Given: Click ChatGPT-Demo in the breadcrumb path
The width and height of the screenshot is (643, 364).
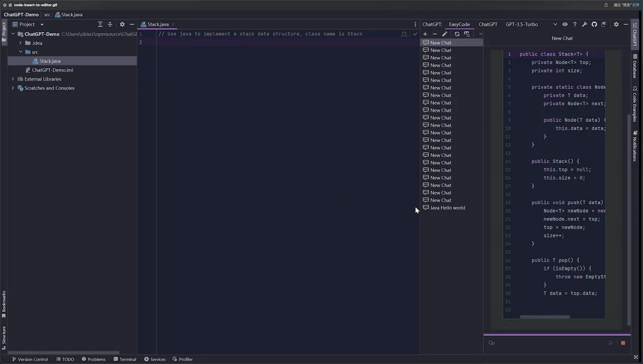Looking at the screenshot, I should coord(21,15).
